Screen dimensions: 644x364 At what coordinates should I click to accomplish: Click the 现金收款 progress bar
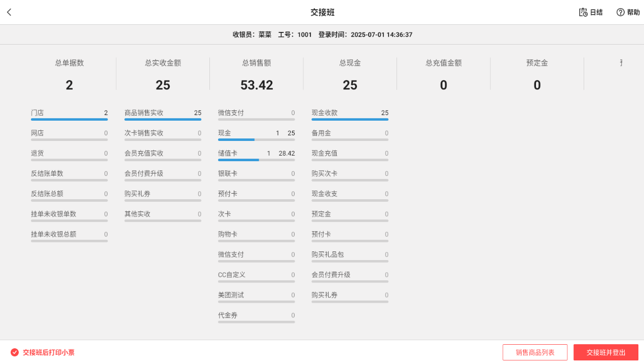[x=350, y=120]
